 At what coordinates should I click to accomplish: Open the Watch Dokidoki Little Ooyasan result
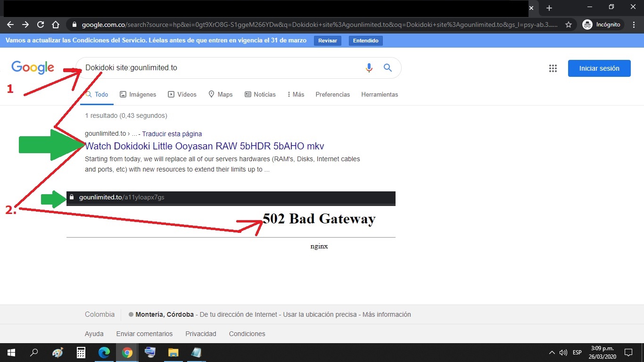coord(205,146)
